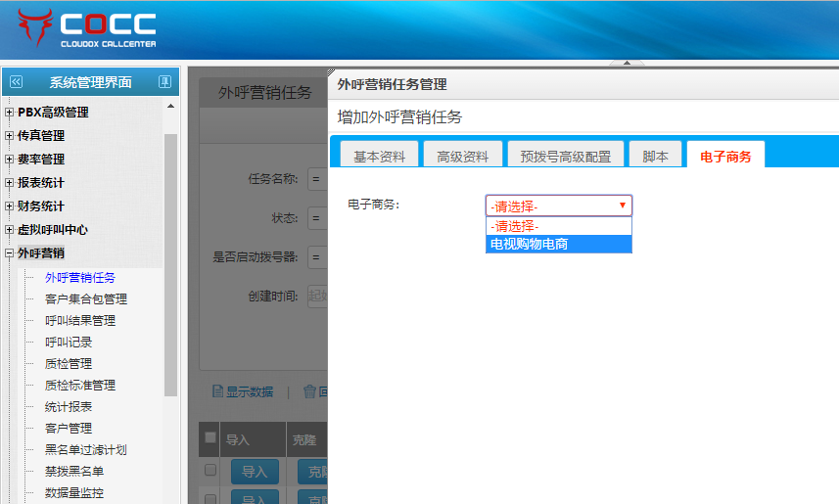Expand the PBX高级管理 tree node
This screenshot has width=839, height=504.
tap(10, 113)
